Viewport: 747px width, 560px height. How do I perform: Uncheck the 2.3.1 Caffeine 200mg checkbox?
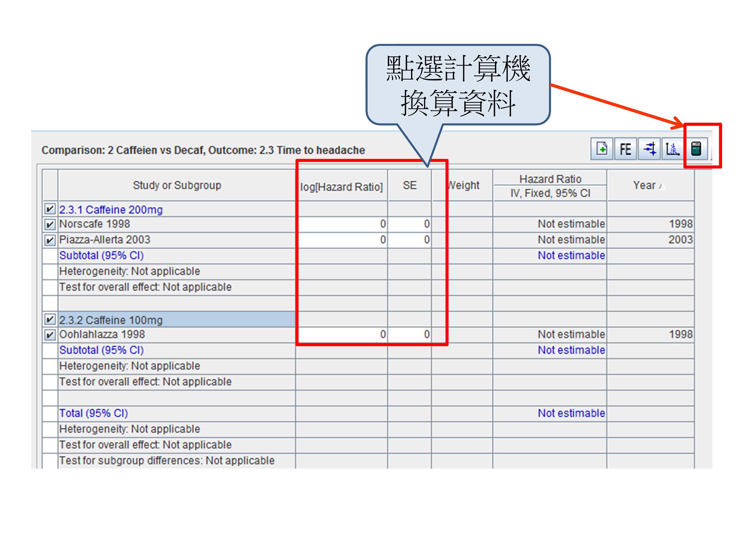[x=50, y=209]
